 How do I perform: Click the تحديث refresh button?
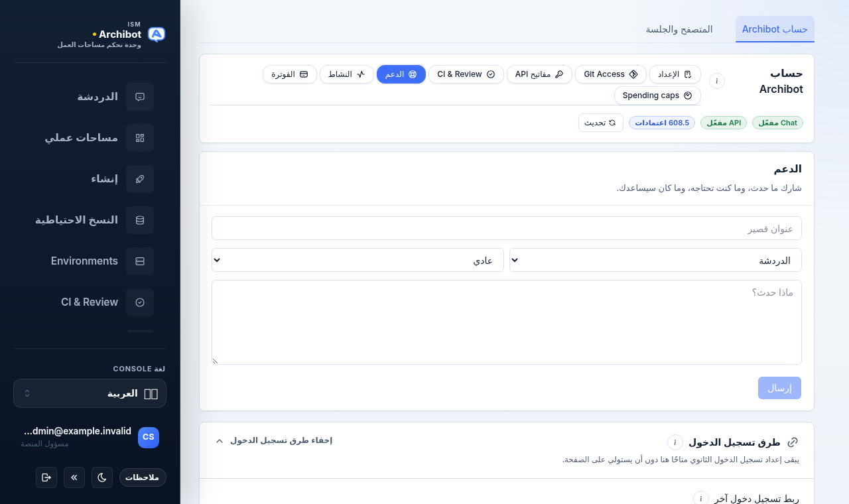pos(601,123)
